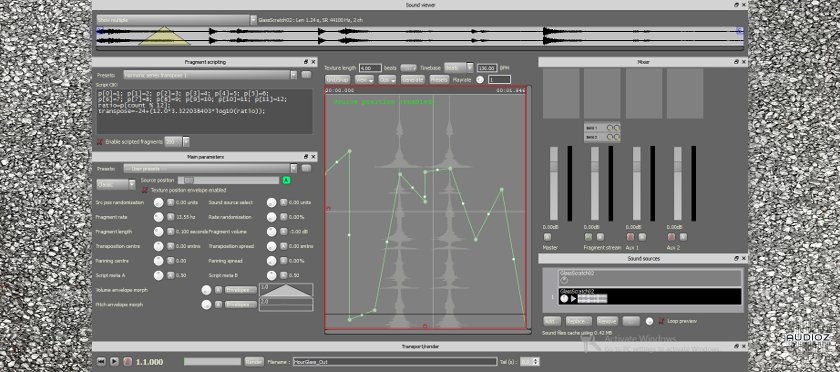Click the Script meta A knob
The image size is (840, 372).
pyautogui.click(x=158, y=275)
